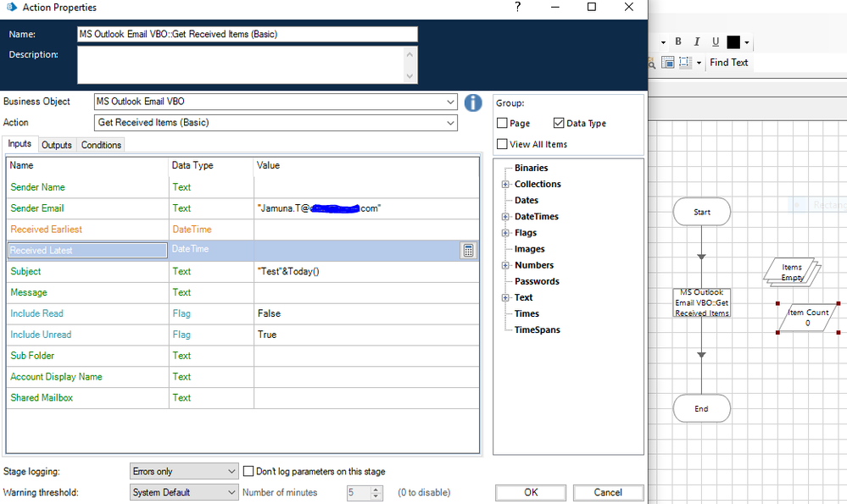Toggle underline text formatting
This screenshot has width=847, height=504.
(x=716, y=42)
